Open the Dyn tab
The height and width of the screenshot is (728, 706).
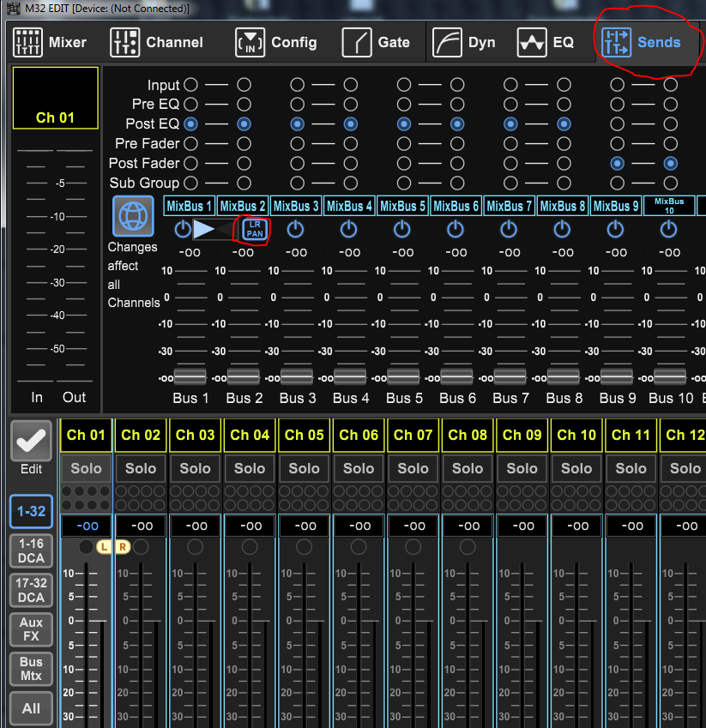click(463, 42)
